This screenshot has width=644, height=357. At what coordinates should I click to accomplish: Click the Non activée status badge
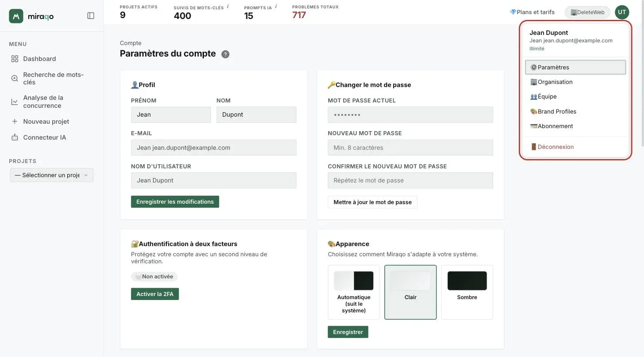[x=154, y=277]
